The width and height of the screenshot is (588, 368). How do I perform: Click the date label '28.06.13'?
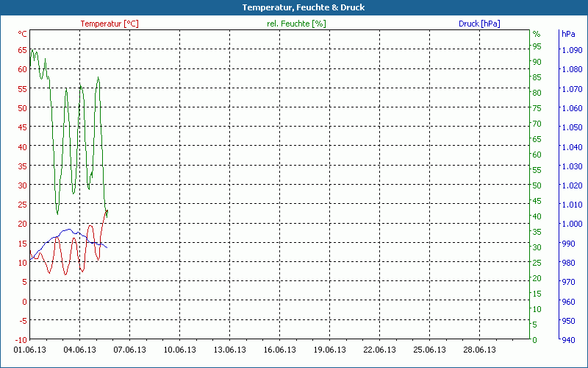tap(479, 350)
